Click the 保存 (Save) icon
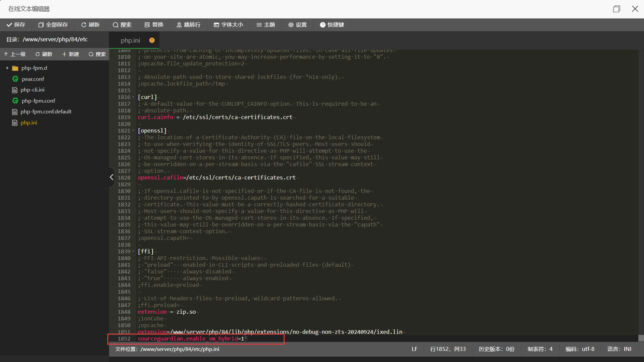Screen dimensions: 644x362 point(15,24)
